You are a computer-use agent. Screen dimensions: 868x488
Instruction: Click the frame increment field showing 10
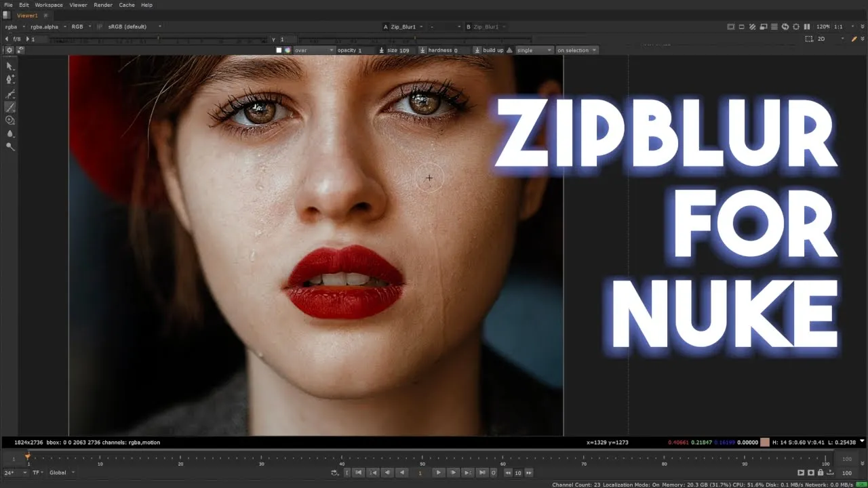pos(518,472)
